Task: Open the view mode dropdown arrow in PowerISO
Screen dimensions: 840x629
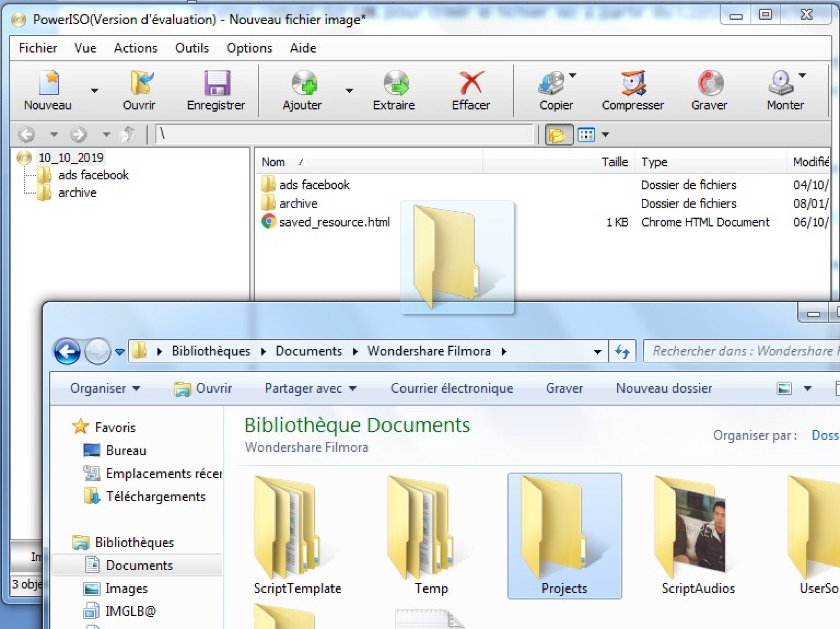Action: pos(605,134)
